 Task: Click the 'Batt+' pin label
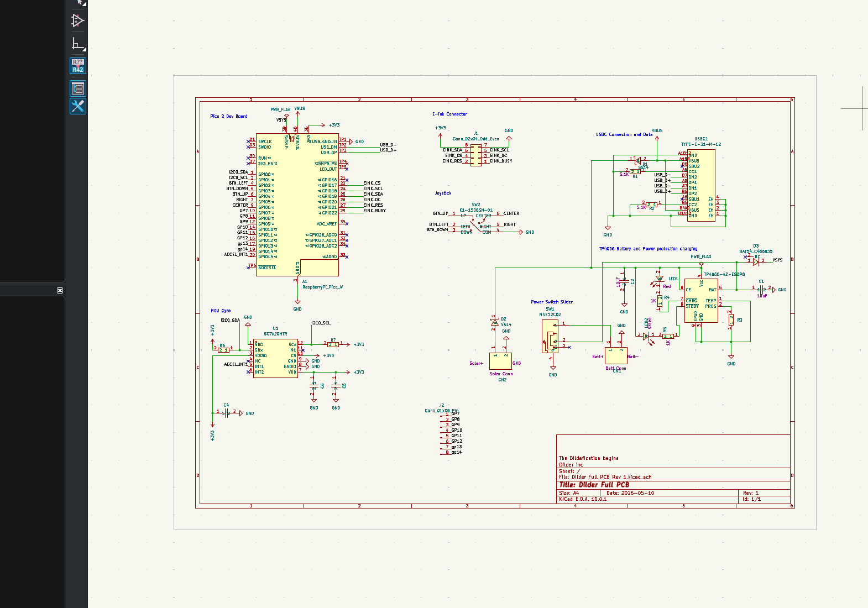pyautogui.click(x=598, y=357)
